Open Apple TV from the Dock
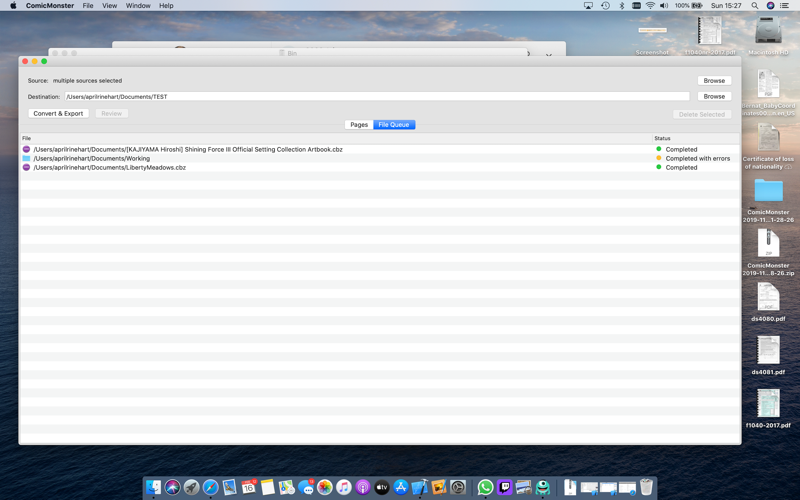800x500 pixels. click(x=382, y=487)
